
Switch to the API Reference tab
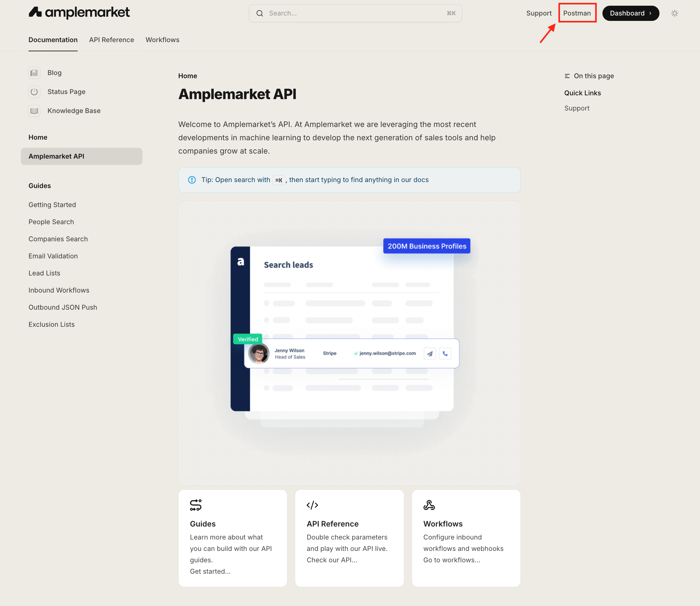point(111,40)
